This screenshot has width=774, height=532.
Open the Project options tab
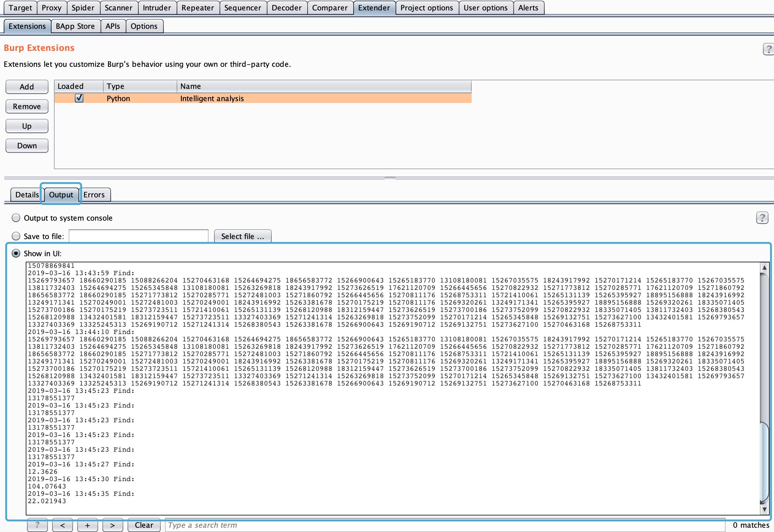tap(427, 8)
